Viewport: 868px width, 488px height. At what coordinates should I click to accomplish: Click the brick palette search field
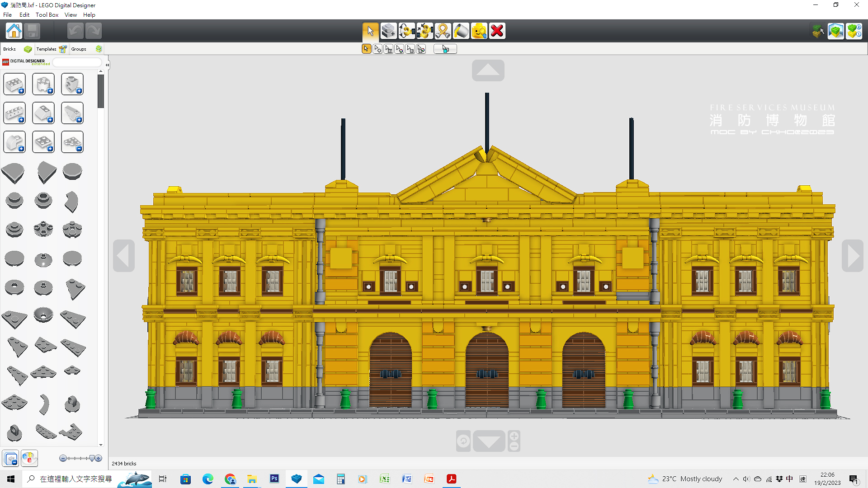tap(77, 62)
